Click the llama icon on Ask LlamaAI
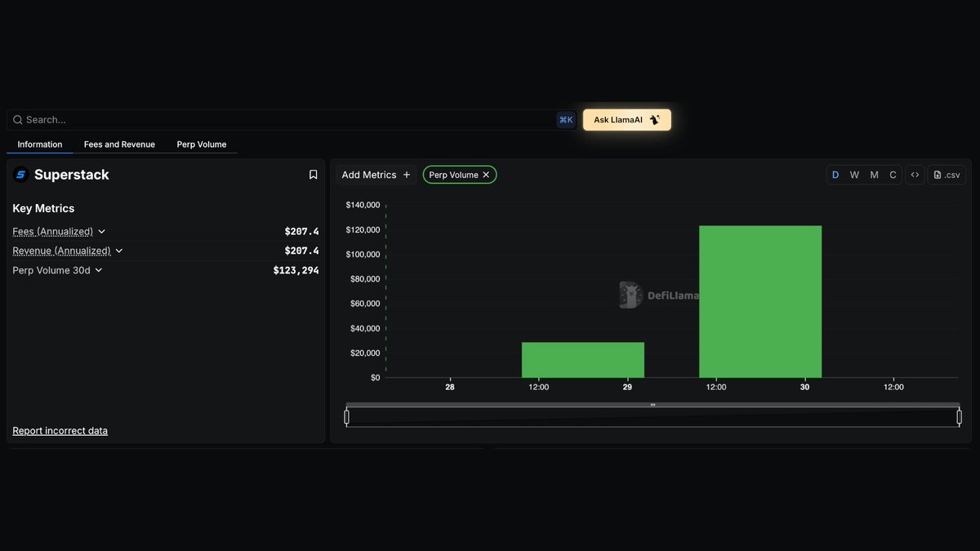This screenshot has width=980, height=551. tap(654, 120)
